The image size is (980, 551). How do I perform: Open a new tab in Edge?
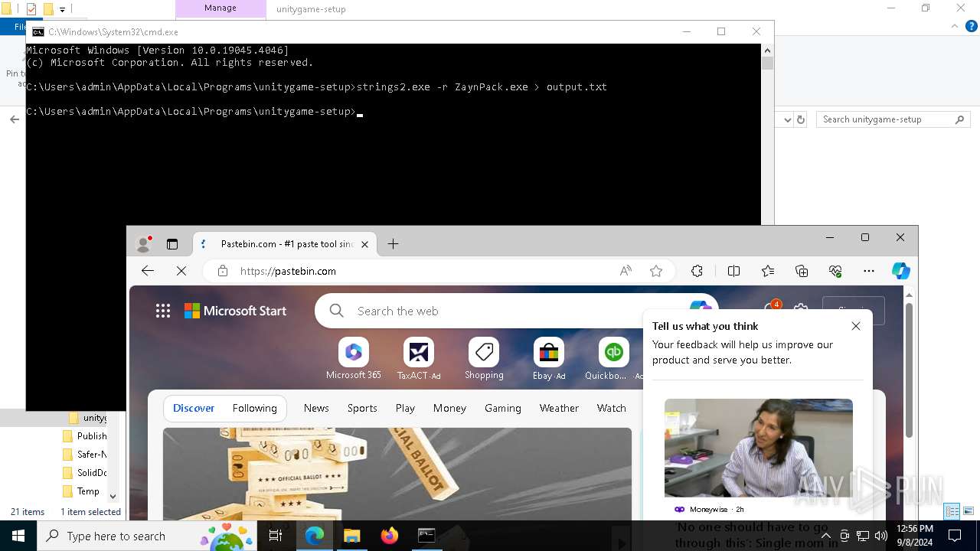coord(393,244)
